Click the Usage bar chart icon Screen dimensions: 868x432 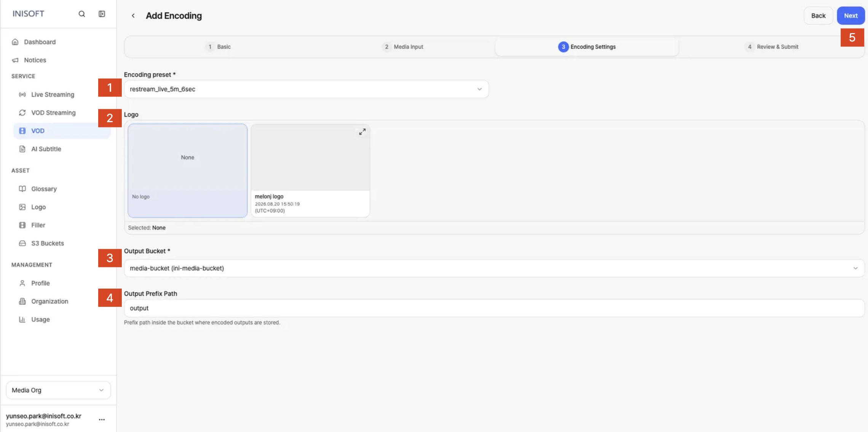22,319
